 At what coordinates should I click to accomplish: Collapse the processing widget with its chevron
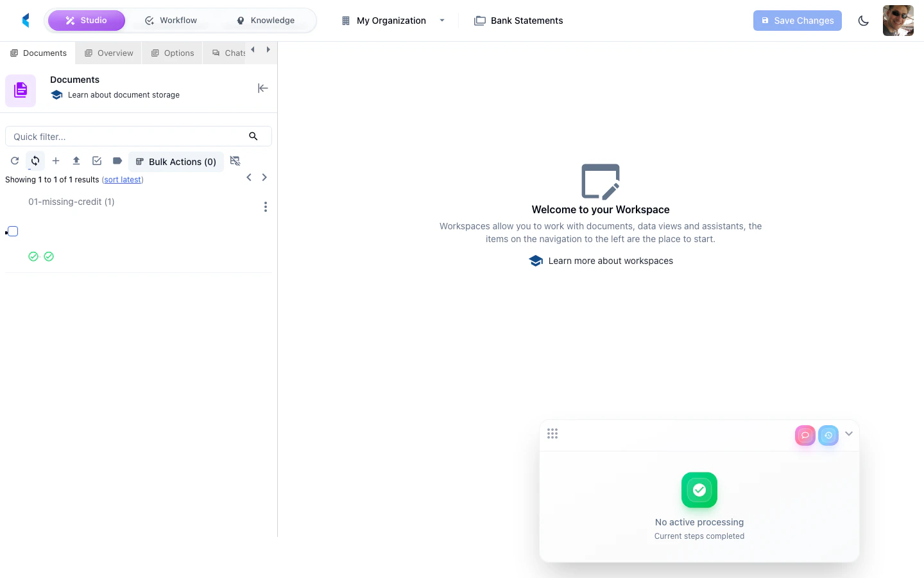pyautogui.click(x=848, y=433)
